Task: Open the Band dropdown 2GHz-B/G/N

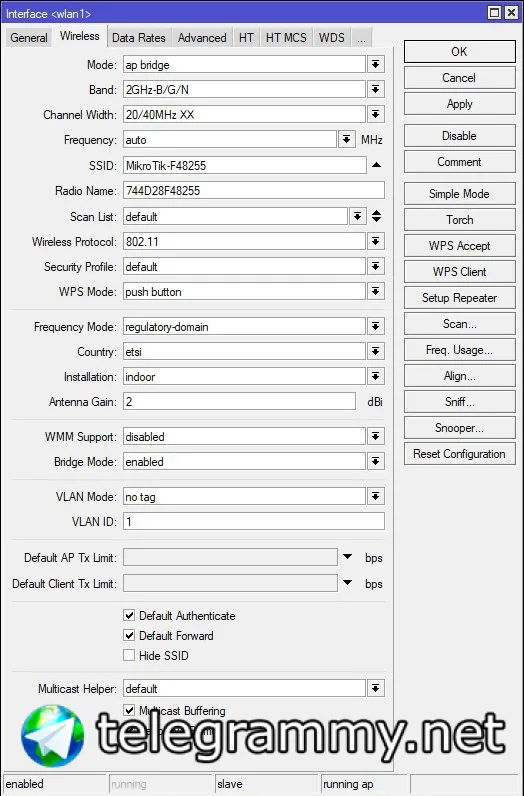Action: coord(375,89)
